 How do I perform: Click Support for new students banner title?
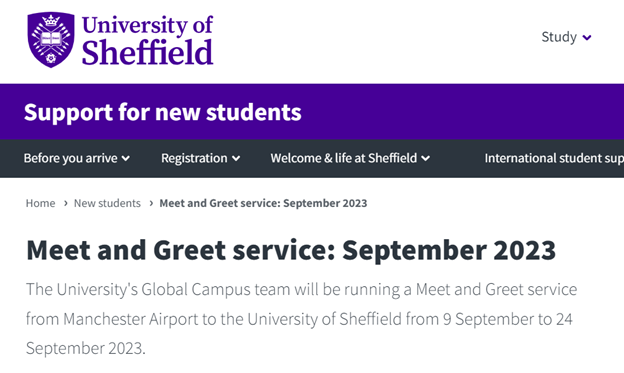pyautogui.click(x=163, y=112)
